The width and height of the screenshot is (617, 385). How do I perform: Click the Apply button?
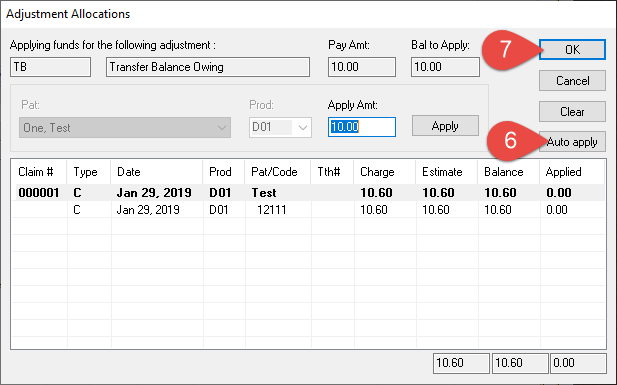[x=445, y=126]
